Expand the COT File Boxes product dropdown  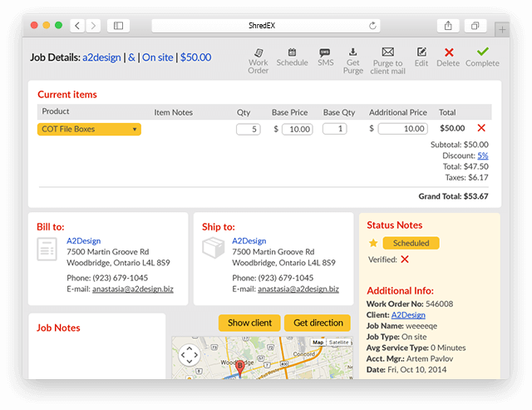pyautogui.click(x=89, y=129)
